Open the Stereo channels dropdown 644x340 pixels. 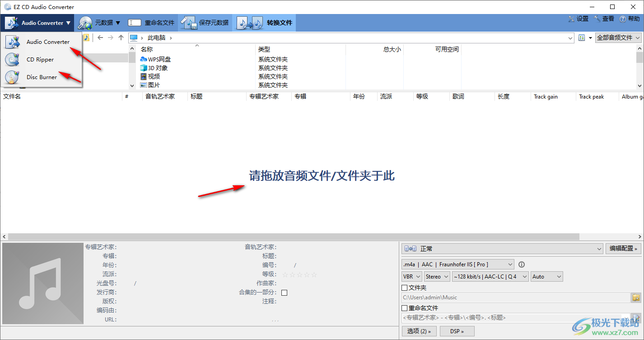pos(437,276)
